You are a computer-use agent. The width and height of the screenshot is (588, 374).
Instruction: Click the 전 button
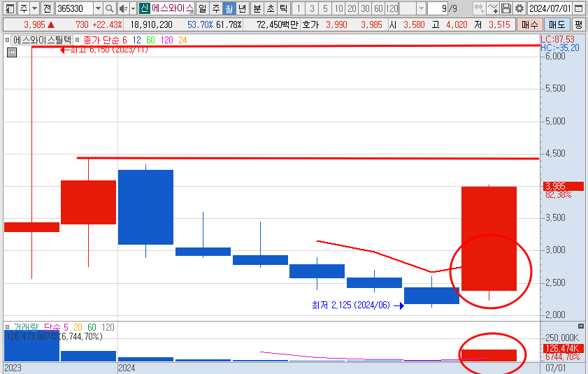click(47, 8)
